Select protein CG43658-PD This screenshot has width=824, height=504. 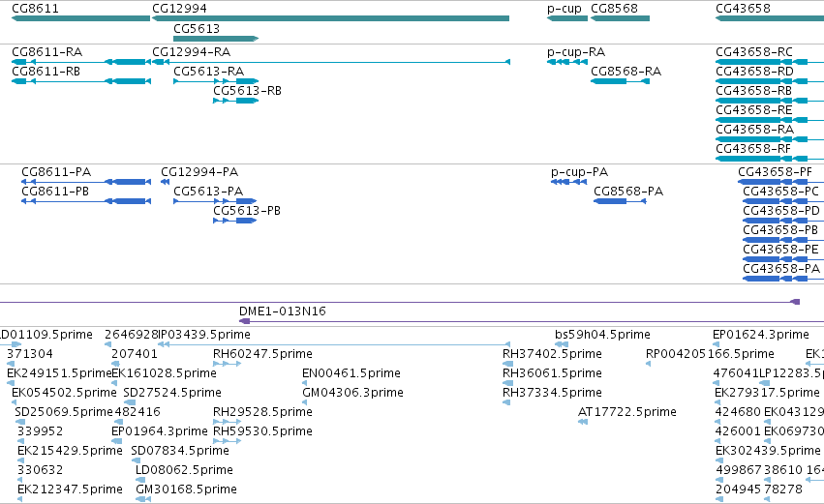tap(783, 221)
